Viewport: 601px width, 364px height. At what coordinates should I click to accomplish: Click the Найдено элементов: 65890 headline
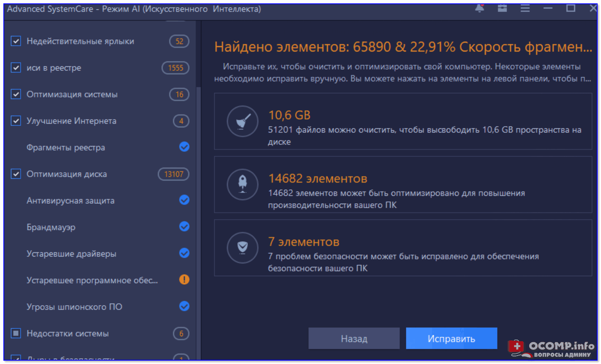click(403, 47)
